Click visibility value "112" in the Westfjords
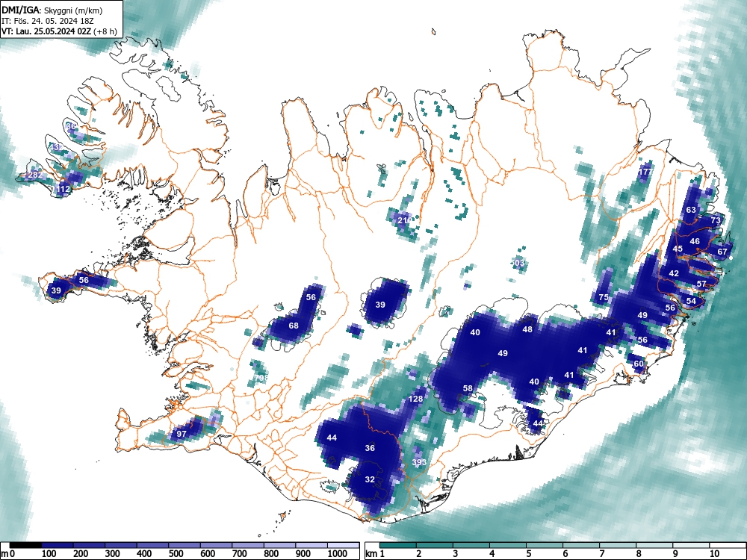747x560 pixels. 63,189
